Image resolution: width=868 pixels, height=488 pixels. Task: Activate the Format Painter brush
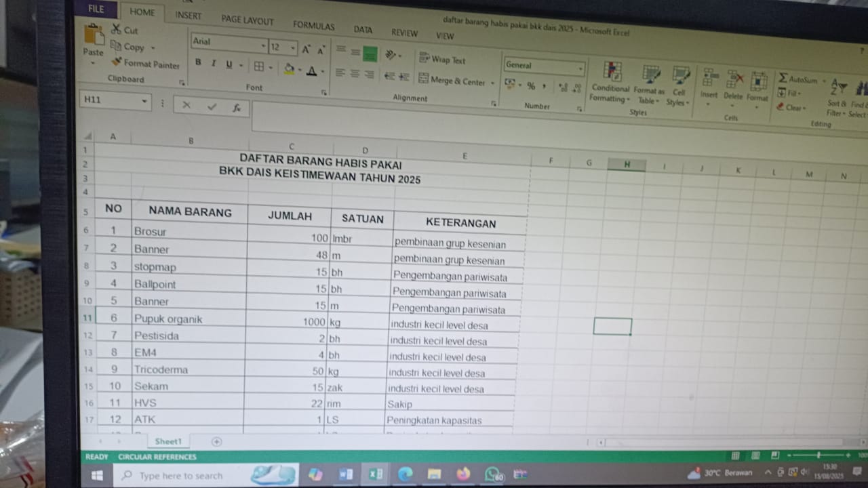(x=145, y=64)
